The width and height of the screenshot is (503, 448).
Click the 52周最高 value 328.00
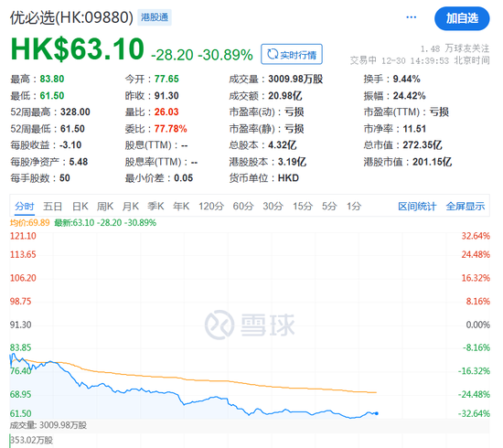coord(75,112)
